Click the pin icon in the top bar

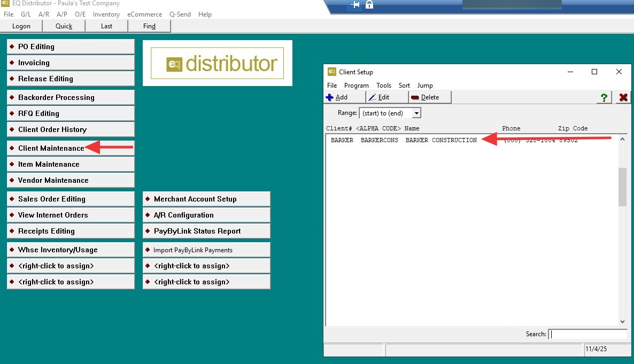point(354,4)
